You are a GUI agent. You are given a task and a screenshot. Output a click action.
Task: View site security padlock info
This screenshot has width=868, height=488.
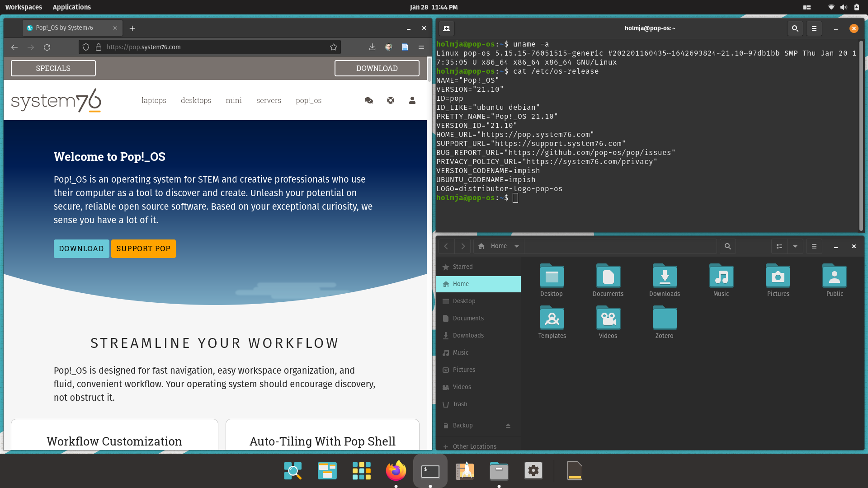pos(99,47)
